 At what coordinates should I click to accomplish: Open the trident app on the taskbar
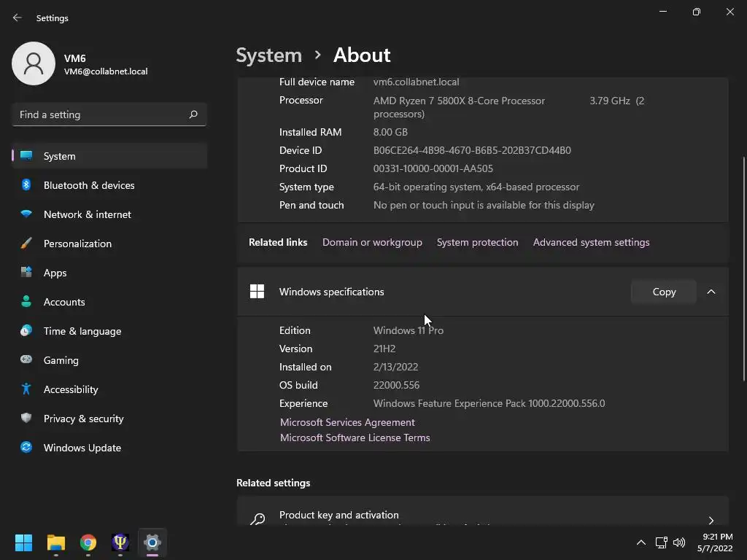click(120, 542)
